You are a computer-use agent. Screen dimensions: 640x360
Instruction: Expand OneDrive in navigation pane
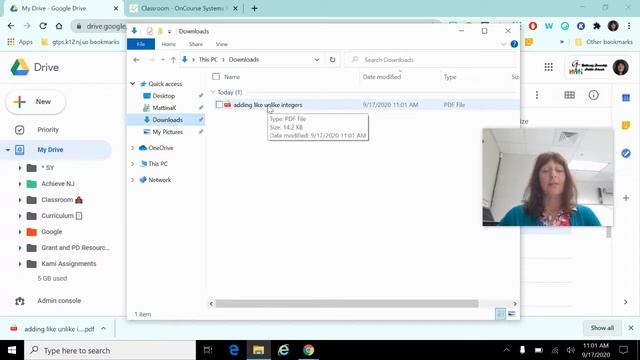coord(133,148)
